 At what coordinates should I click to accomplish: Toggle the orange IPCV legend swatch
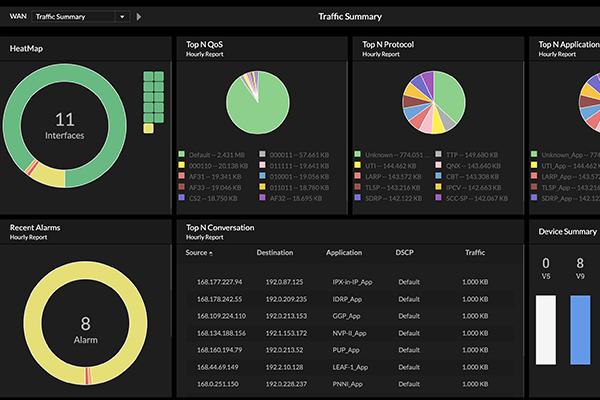click(439, 187)
